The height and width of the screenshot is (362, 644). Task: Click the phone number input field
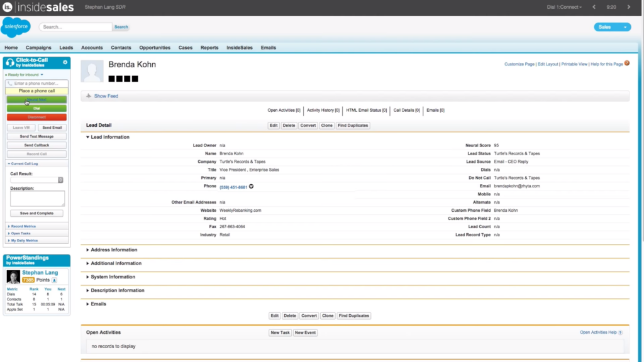click(x=36, y=84)
